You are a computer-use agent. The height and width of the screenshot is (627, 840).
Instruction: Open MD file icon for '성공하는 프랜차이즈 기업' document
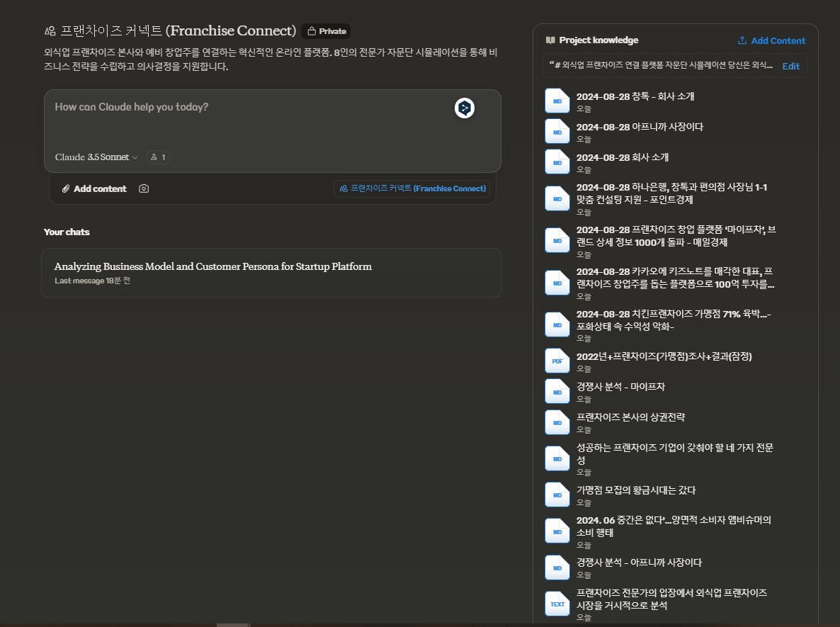tap(557, 458)
